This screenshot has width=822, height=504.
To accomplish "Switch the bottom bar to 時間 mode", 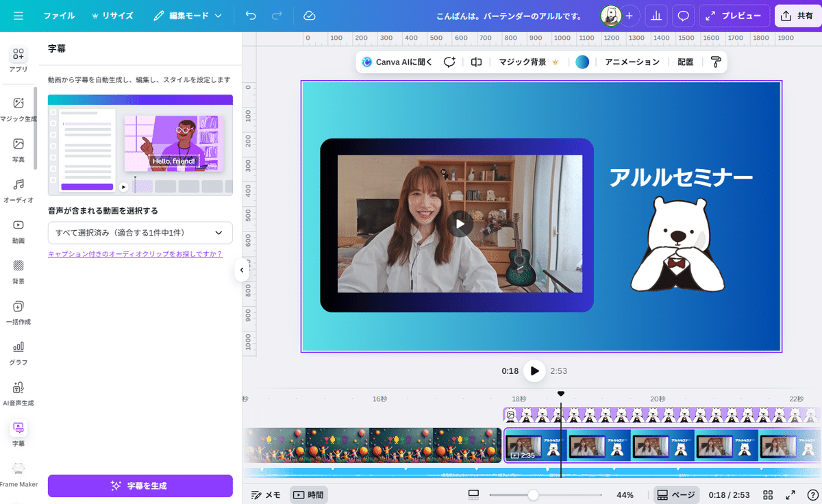I will [308, 494].
